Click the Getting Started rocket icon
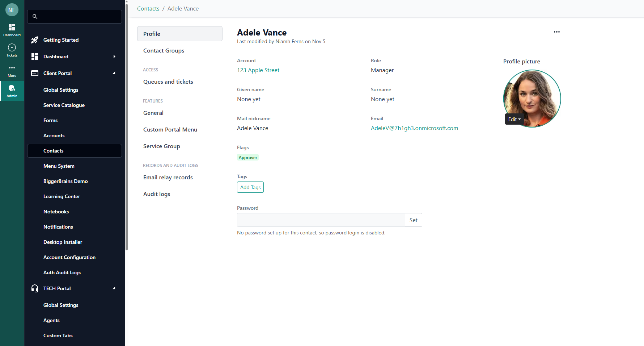Screen dimensions: 644x346 coord(35,40)
